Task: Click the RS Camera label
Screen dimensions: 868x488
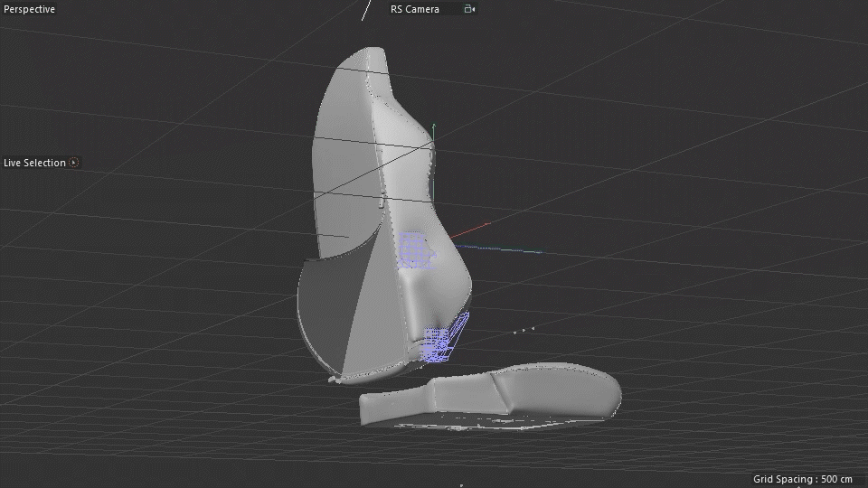Action: click(x=415, y=9)
